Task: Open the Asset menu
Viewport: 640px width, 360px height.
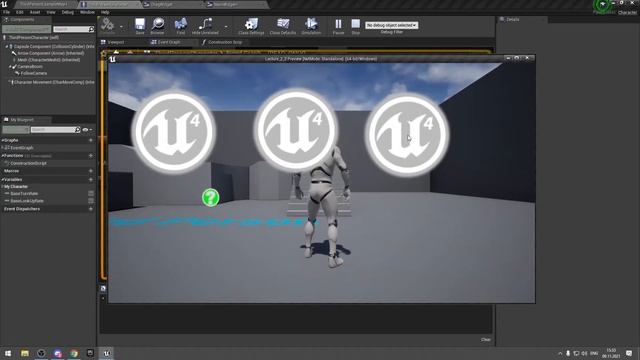Action: tap(35, 12)
